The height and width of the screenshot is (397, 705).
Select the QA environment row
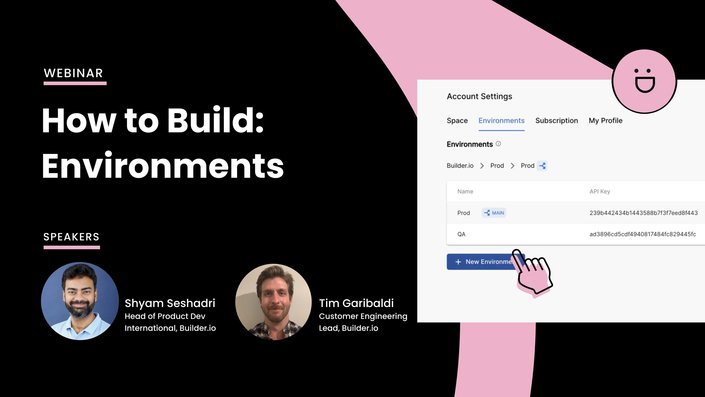[x=576, y=234]
